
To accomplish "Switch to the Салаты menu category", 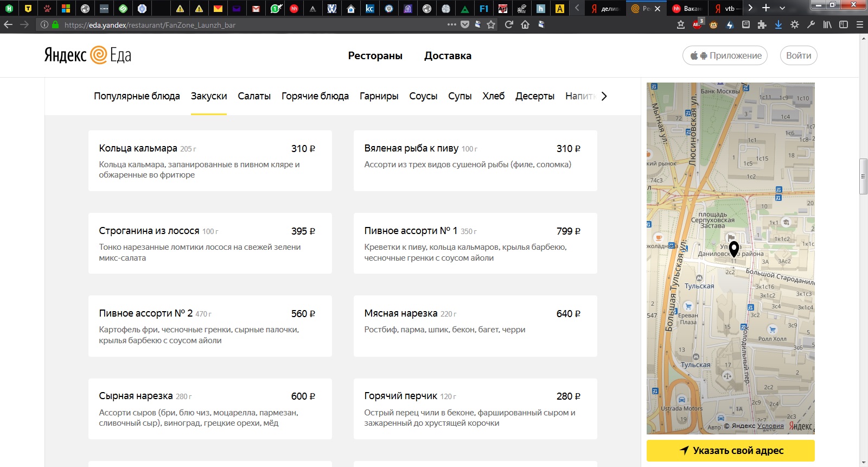I will pos(254,96).
